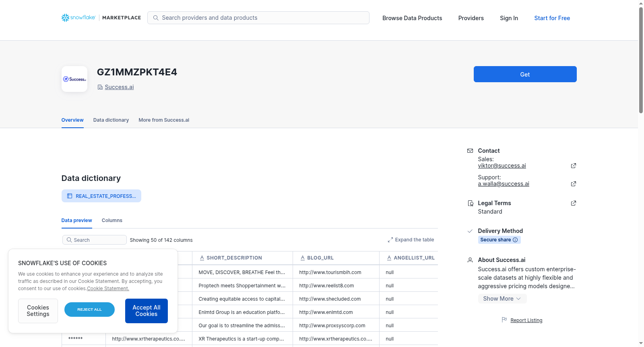Open Cookies Settings
644x347 pixels.
38,311
